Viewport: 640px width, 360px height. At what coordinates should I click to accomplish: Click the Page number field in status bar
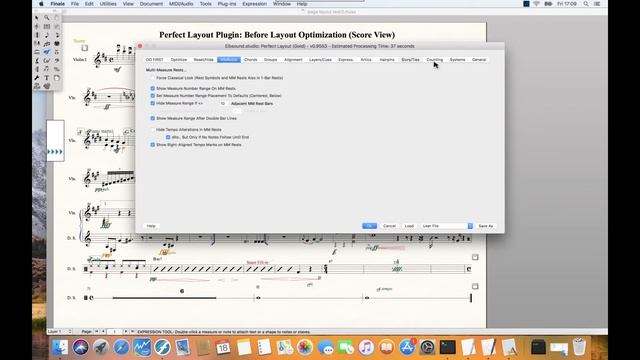114,331
